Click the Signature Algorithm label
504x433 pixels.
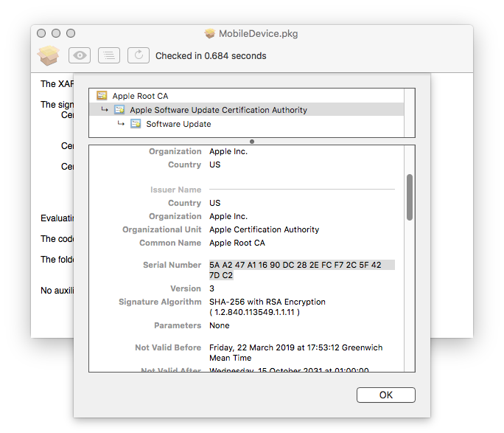pyautogui.click(x=160, y=302)
